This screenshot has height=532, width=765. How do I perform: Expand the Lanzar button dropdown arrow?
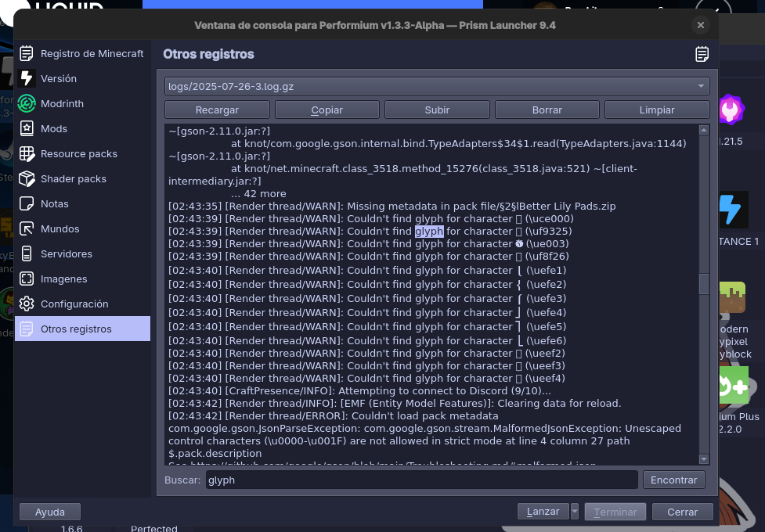[574, 512]
